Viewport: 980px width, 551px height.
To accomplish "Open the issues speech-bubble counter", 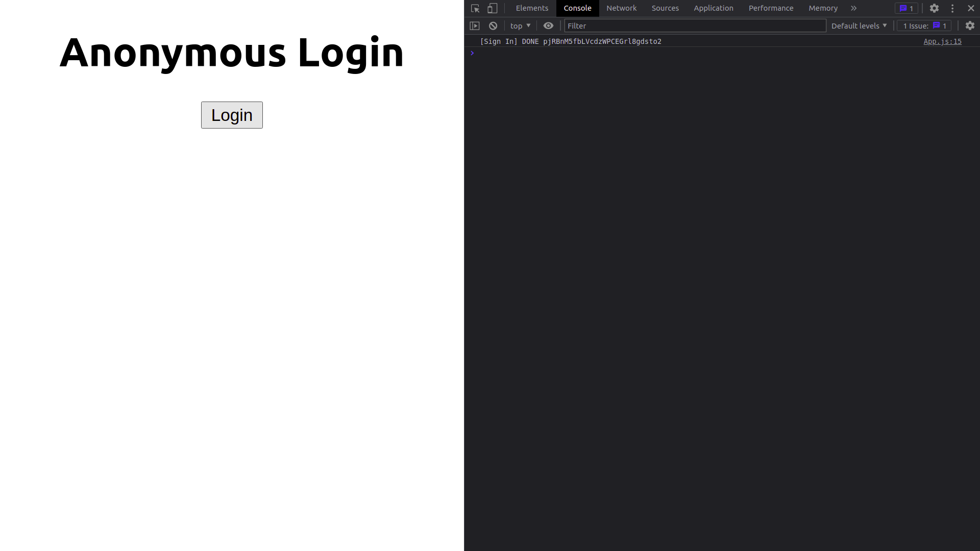I will tap(906, 8).
